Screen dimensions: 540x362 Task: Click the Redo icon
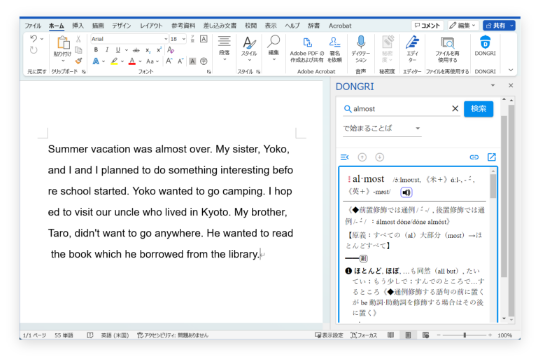(x=33, y=50)
